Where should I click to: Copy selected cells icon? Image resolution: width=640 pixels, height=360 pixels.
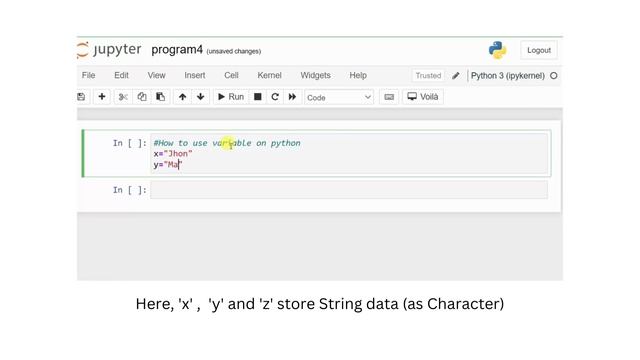[142, 97]
